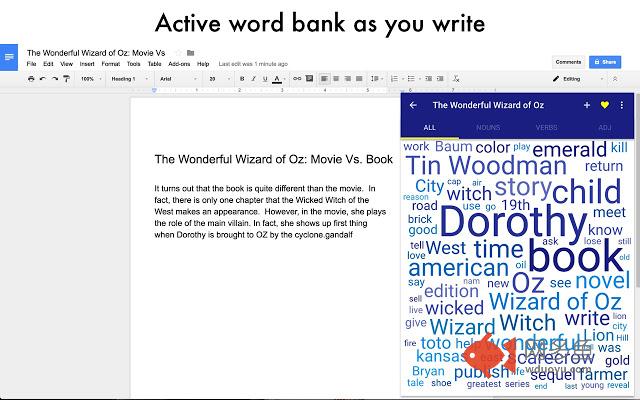Open the font size 20 dropdown
Image resolution: width=640 pixels, height=400 pixels.
pyautogui.click(x=219, y=79)
